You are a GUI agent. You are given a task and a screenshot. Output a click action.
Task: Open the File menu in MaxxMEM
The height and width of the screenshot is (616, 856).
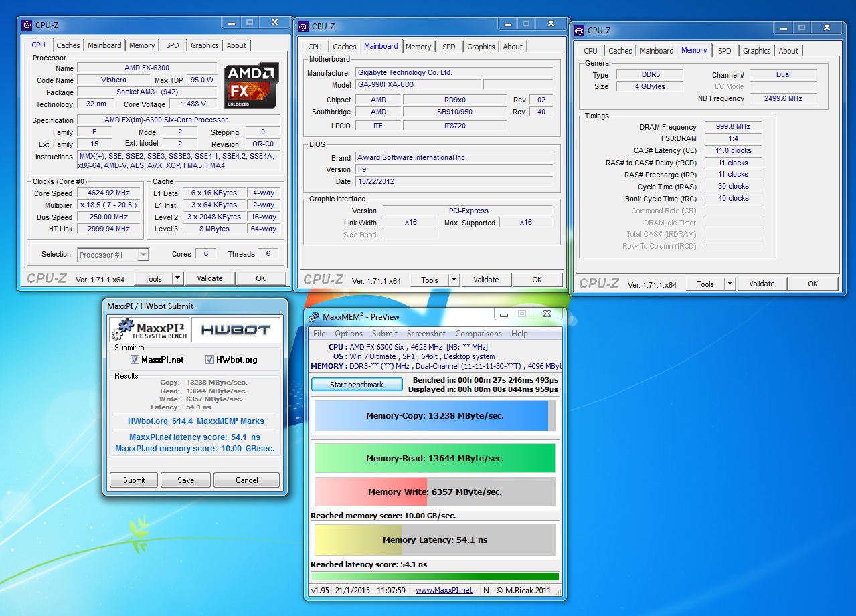(319, 334)
